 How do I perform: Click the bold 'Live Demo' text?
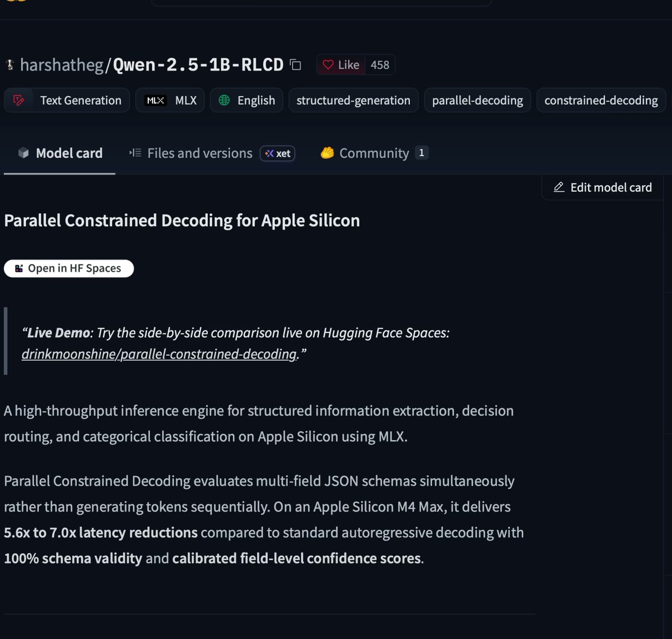pos(58,333)
